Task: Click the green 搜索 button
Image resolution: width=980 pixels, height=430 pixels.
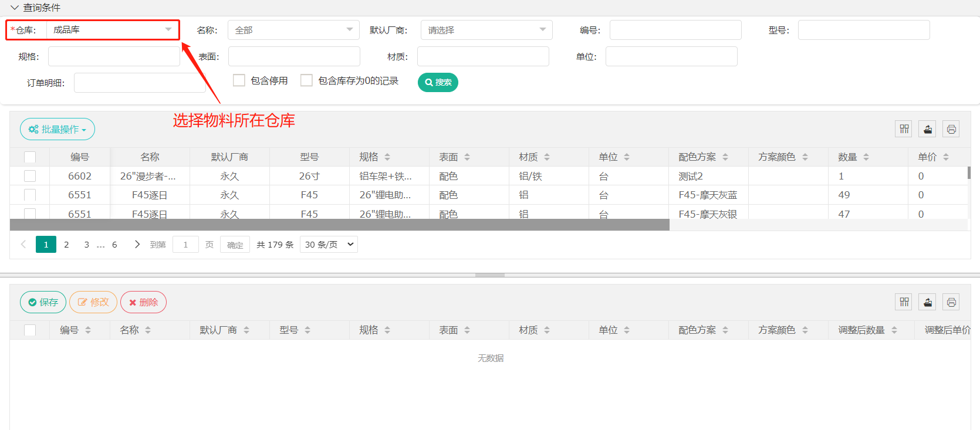Action: click(x=438, y=82)
